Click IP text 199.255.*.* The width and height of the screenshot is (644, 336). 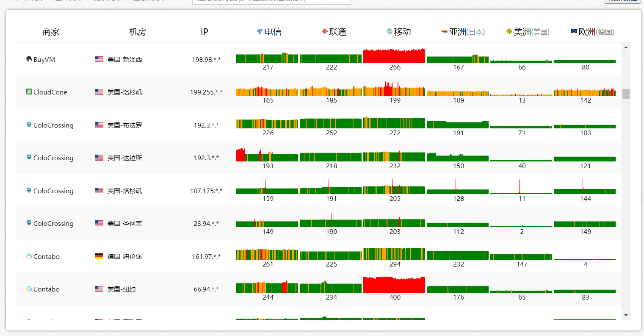click(206, 92)
